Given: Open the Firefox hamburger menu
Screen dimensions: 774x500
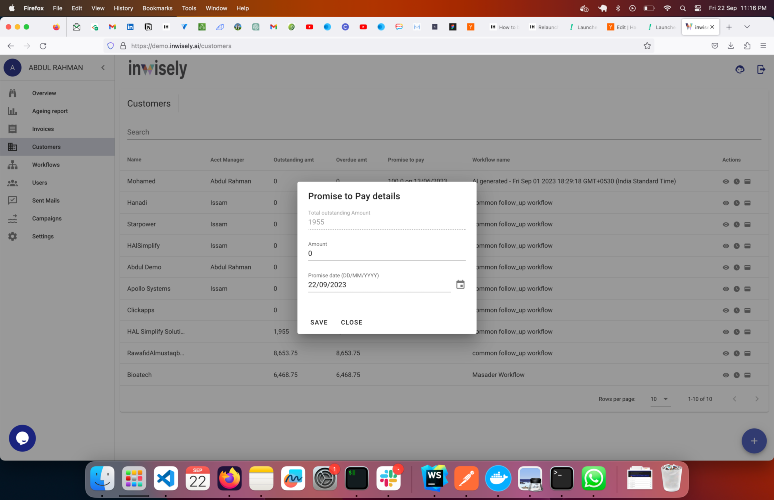Looking at the screenshot, I should coord(763,46).
